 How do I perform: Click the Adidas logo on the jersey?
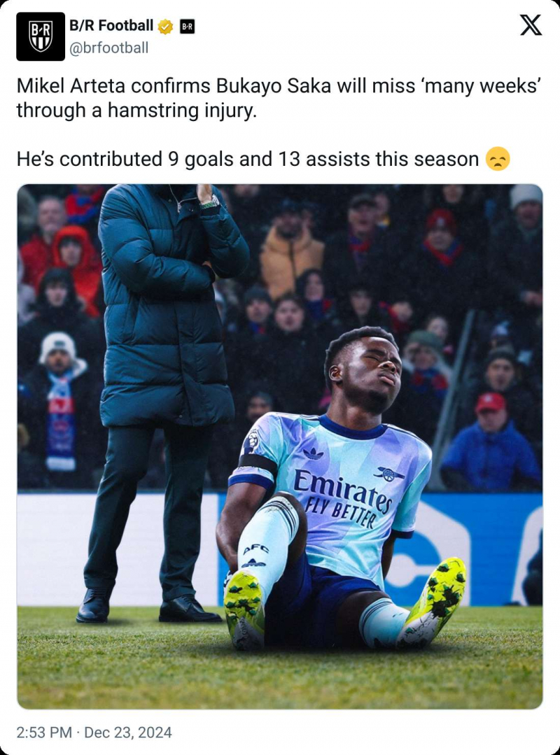pos(313,453)
